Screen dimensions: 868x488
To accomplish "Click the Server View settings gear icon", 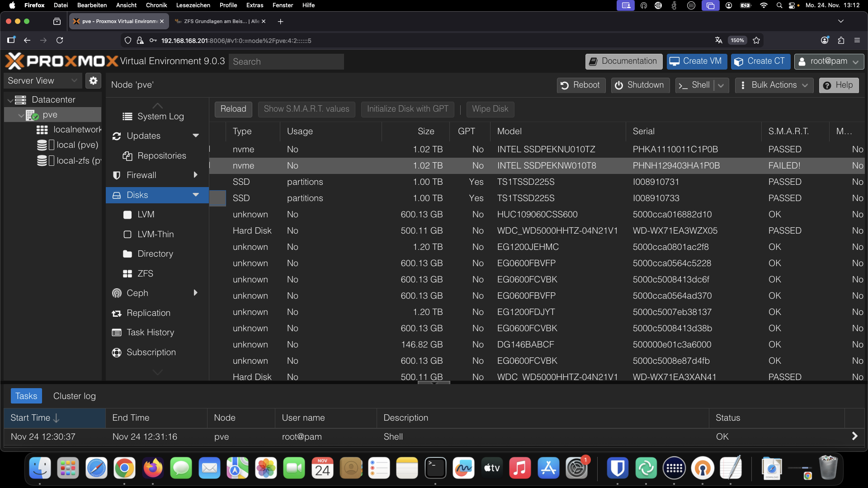I will point(93,81).
